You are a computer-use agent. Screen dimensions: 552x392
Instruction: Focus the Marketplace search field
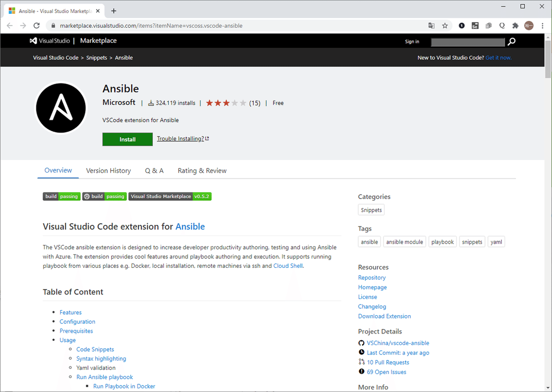pyautogui.click(x=468, y=42)
